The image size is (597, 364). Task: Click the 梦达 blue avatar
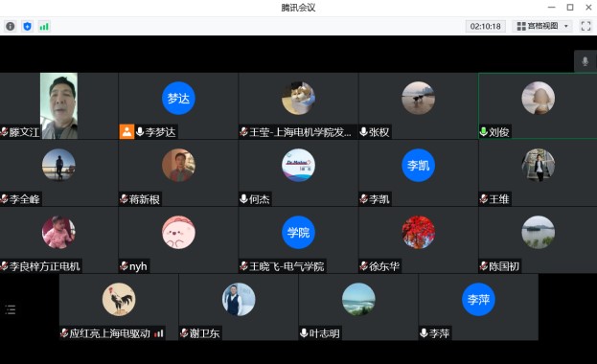pos(178,99)
